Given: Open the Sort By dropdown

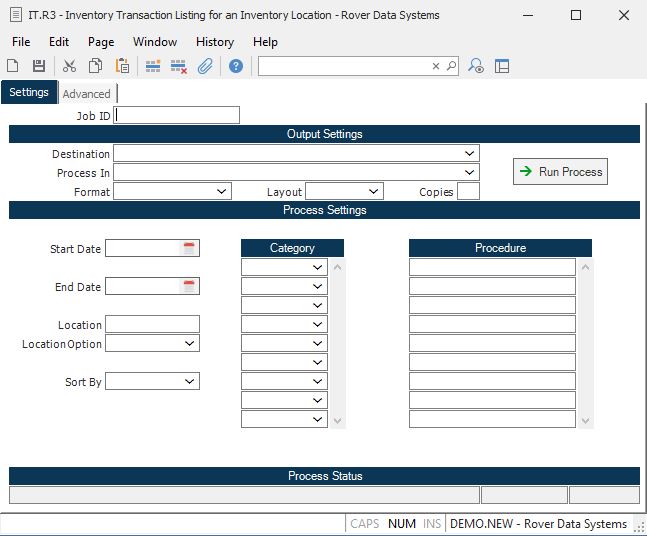Looking at the screenshot, I should point(190,381).
